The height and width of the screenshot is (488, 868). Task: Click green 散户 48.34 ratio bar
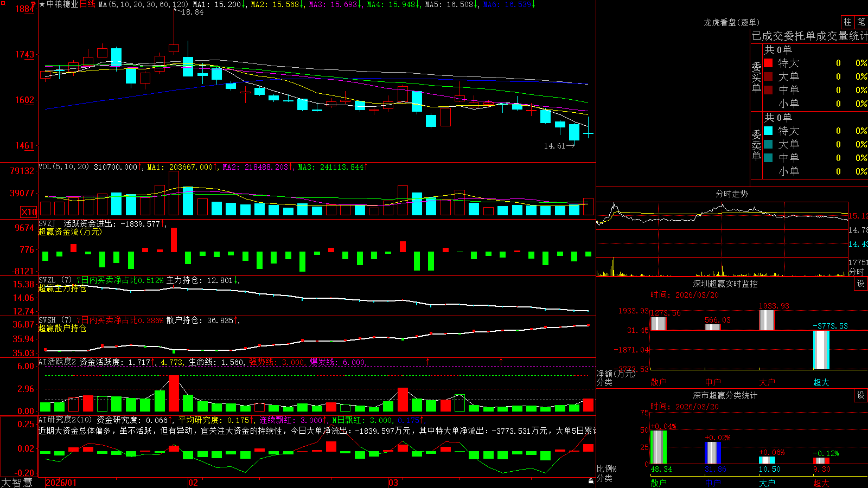[659, 447]
